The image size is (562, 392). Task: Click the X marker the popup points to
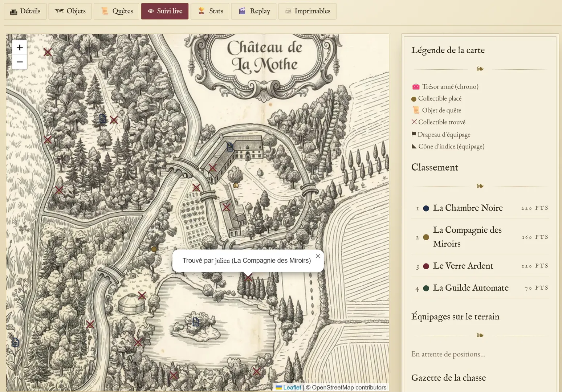click(x=248, y=278)
